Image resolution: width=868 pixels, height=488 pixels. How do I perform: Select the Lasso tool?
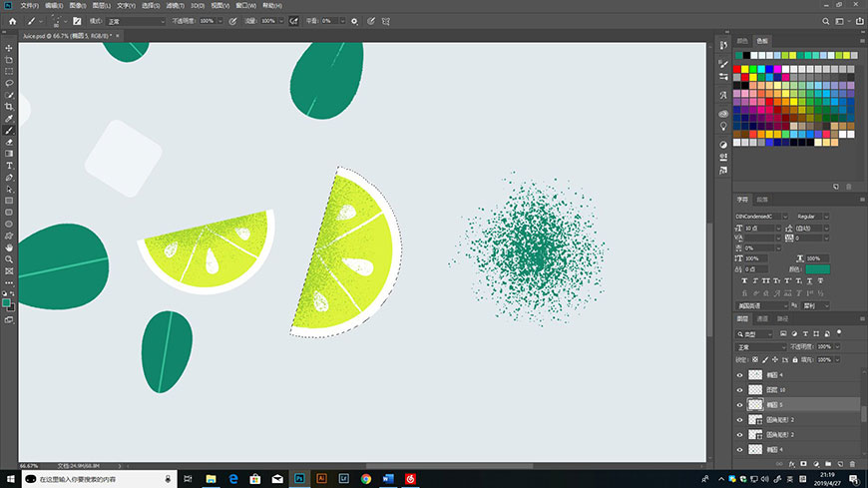click(9, 72)
